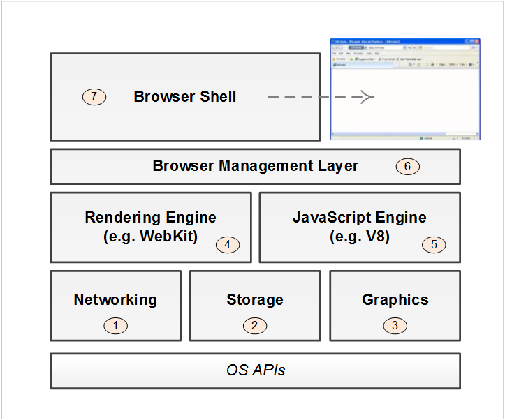
Task: Click the OS APIs label
Action: (256, 370)
